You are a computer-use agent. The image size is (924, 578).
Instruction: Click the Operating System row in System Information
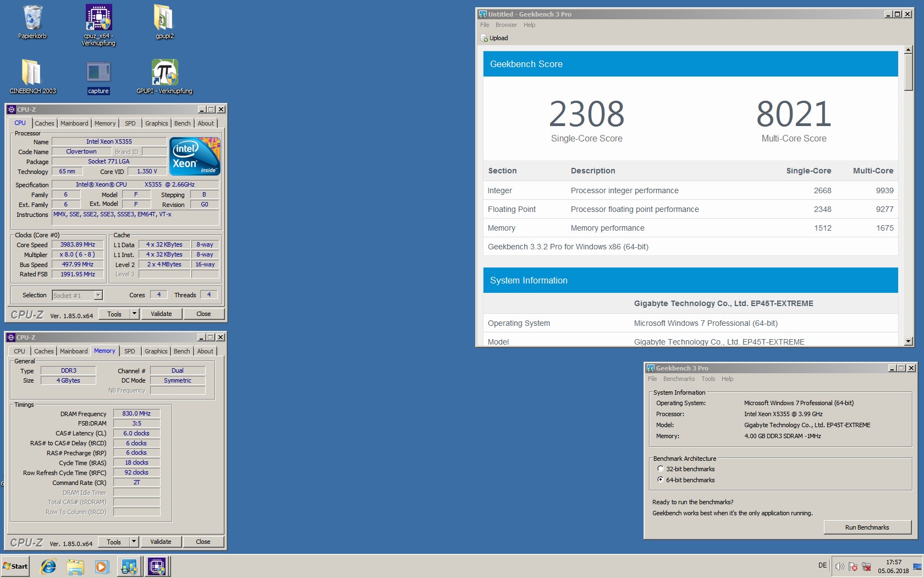pyautogui.click(x=690, y=323)
